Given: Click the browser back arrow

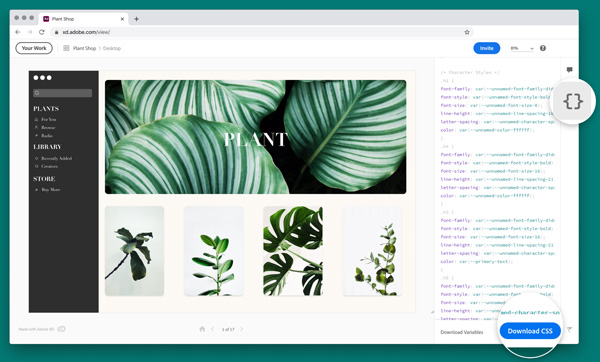Looking at the screenshot, I should [18, 32].
